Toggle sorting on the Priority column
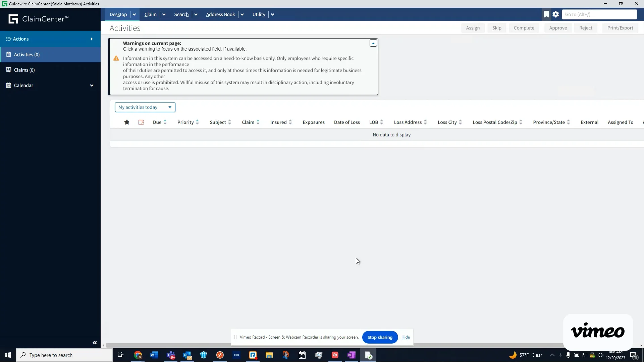 pyautogui.click(x=198, y=122)
